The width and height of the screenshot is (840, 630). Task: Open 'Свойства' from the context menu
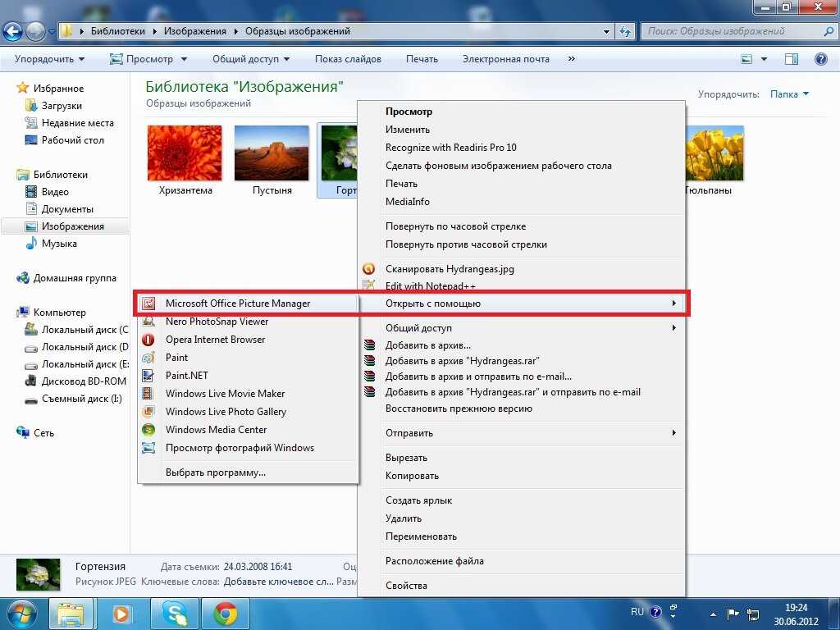(x=406, y=586)
